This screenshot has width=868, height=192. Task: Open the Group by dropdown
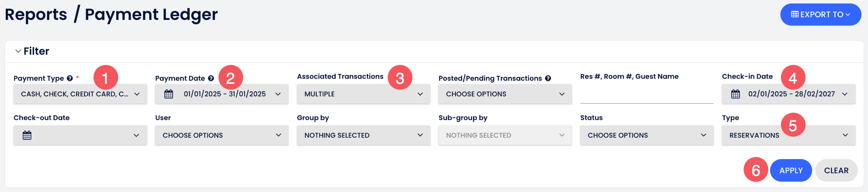pos(363,136)
